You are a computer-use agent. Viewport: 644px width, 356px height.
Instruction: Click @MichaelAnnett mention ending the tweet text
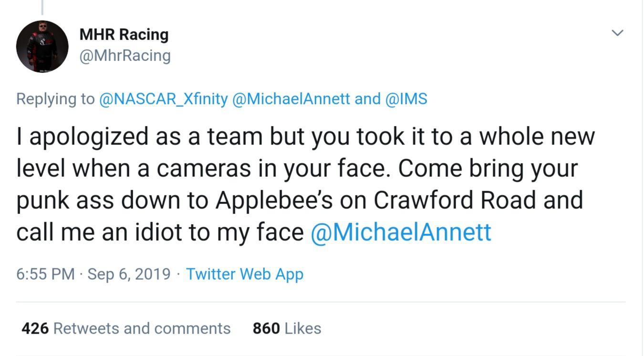coord(401,232)
